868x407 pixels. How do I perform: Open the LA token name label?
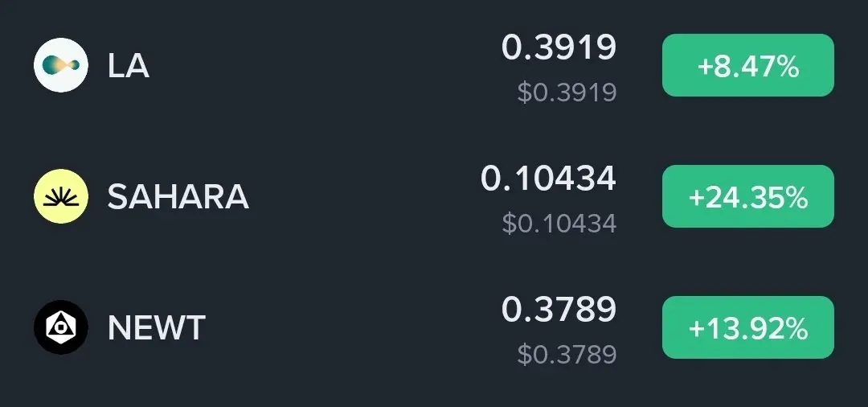click(x=129, y=66)
